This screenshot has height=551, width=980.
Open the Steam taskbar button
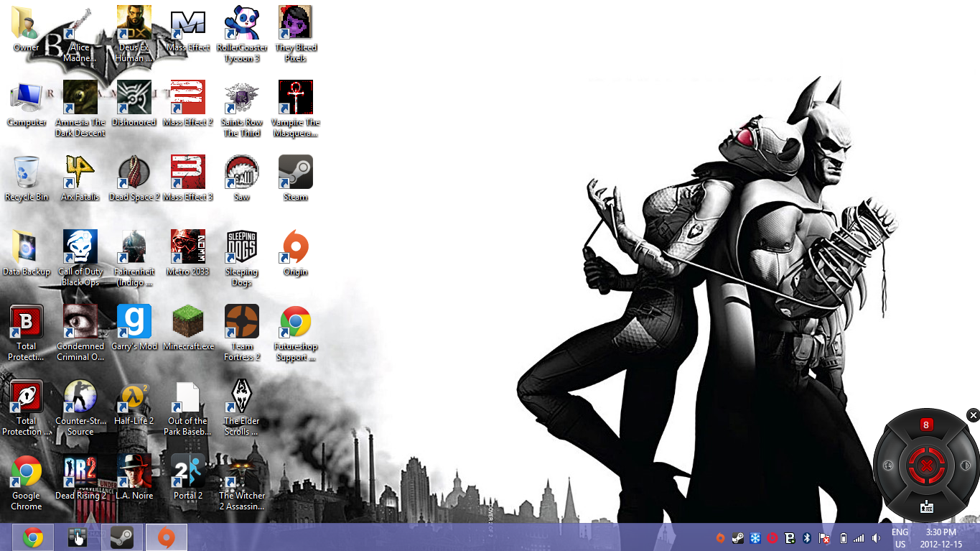[x=121, y=537]
